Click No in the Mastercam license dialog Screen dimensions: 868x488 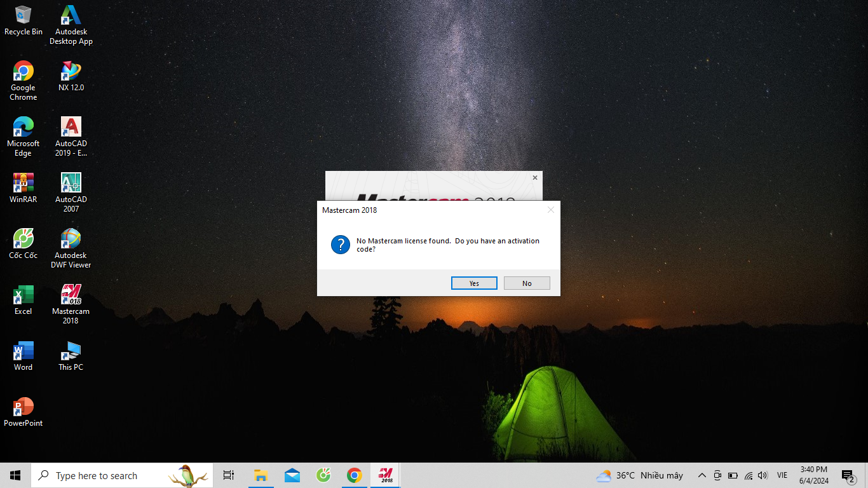tap(527, 283)
